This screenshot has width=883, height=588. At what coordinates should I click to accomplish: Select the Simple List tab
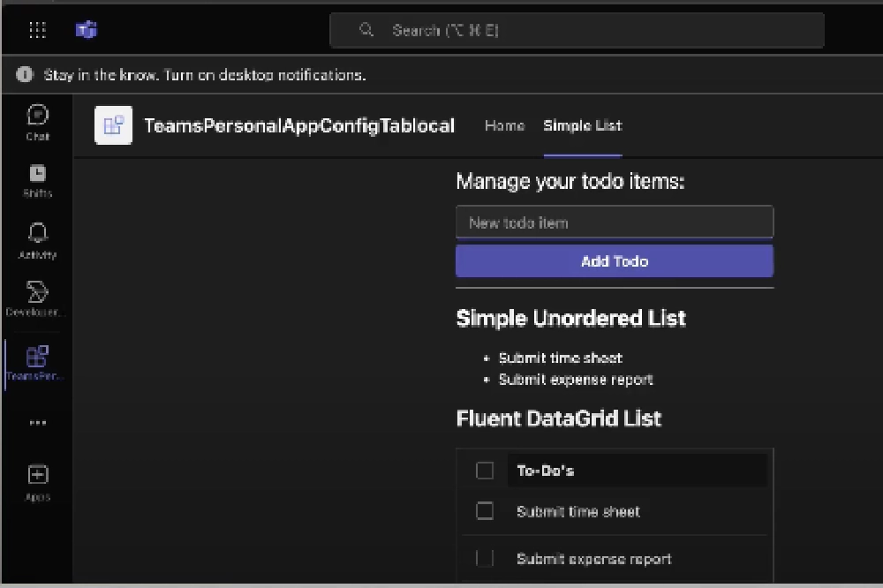point(582,125)
